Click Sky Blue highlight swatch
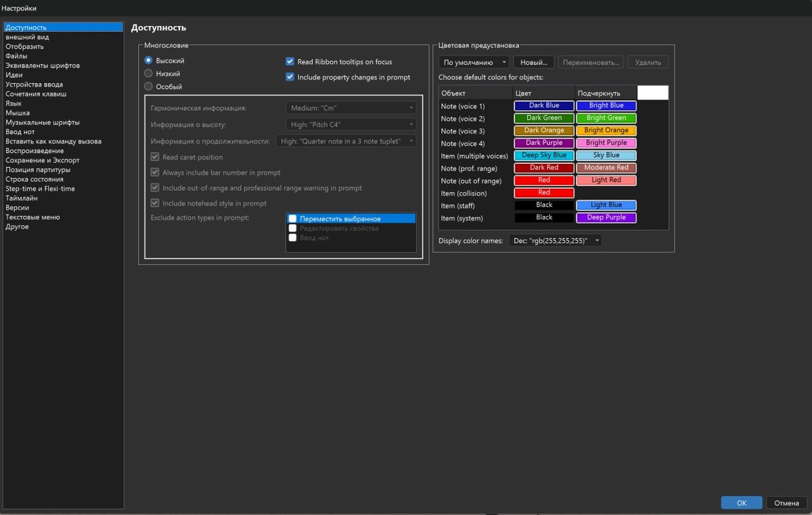Image resolution: width=812 pixels, height=515 pixels. coord(606,156)
